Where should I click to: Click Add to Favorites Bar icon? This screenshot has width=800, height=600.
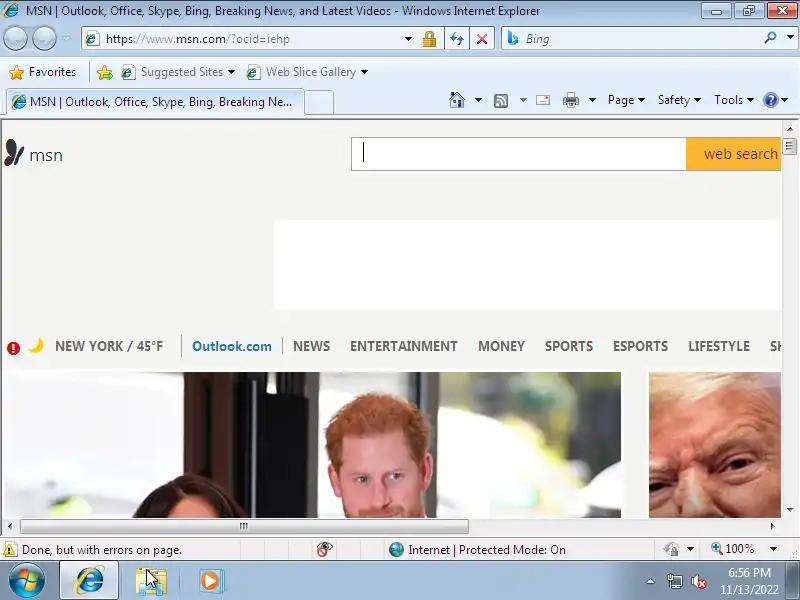105,72
